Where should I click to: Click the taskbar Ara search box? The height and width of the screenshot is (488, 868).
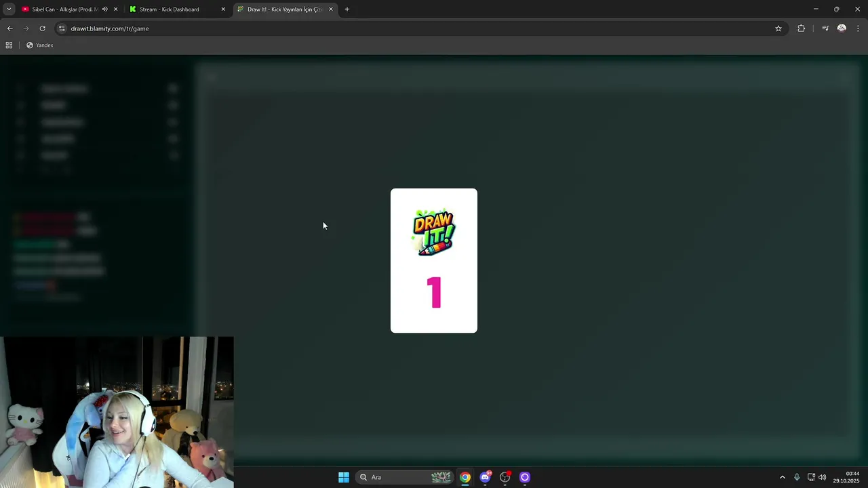(x=405, y=477)
